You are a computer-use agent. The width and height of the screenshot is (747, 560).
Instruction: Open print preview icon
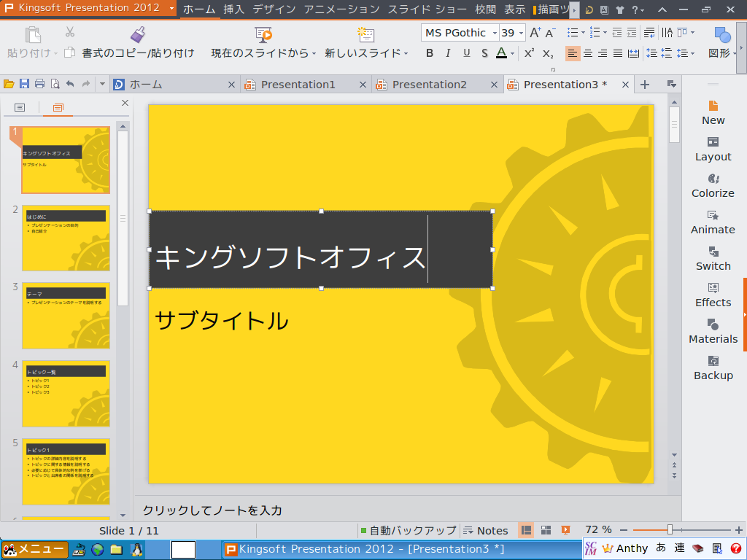click(x=55, y=85)
